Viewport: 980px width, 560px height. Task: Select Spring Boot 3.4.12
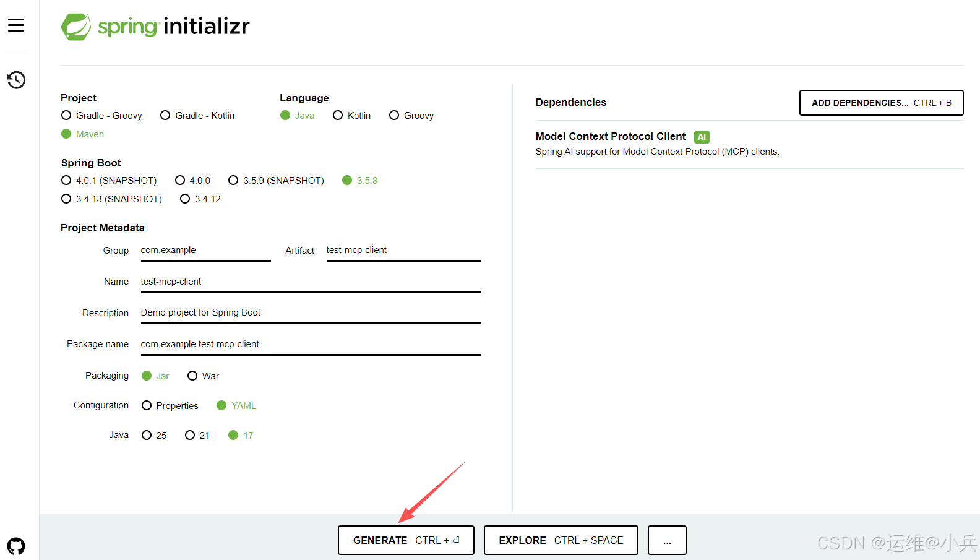click(200, 199)
